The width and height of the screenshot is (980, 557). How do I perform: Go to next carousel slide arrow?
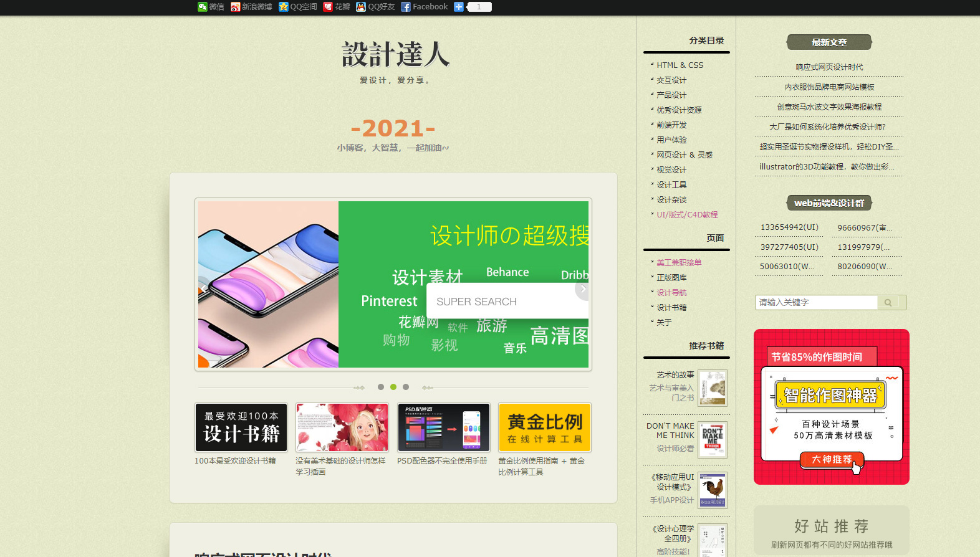tap(582, 289)
